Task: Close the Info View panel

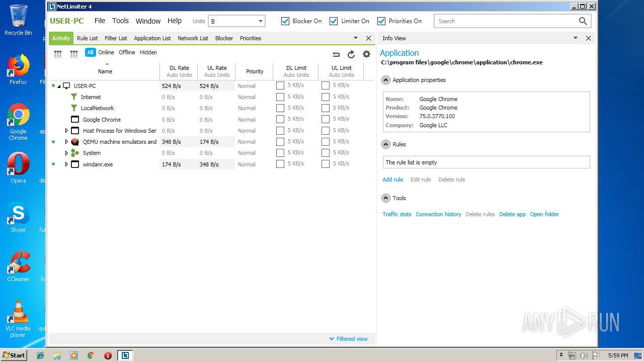Action: 588,38
